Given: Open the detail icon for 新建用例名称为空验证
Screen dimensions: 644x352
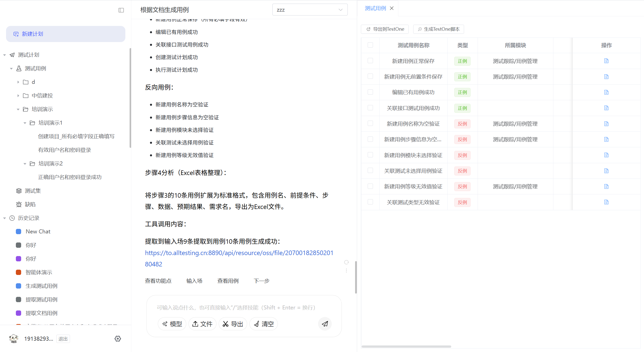Looking at the screenshot, I should [606, 124].
